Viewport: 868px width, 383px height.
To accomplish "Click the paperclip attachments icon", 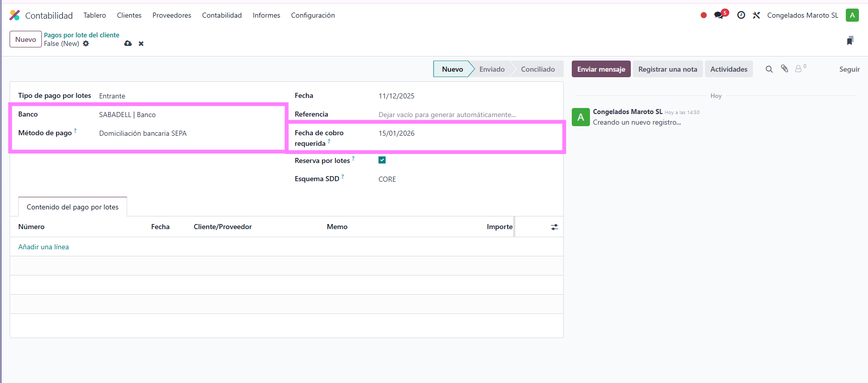I will tap(784, 69).
